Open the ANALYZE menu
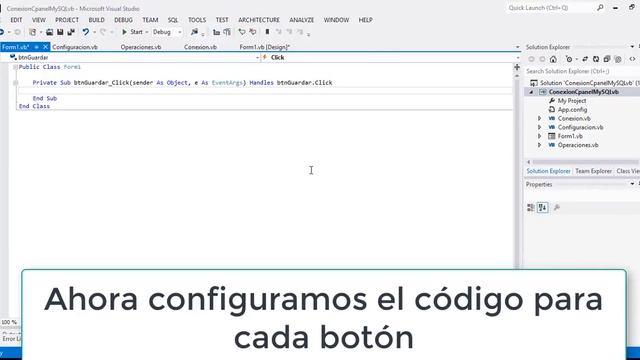The image size is (640, 360). (302, 20)
